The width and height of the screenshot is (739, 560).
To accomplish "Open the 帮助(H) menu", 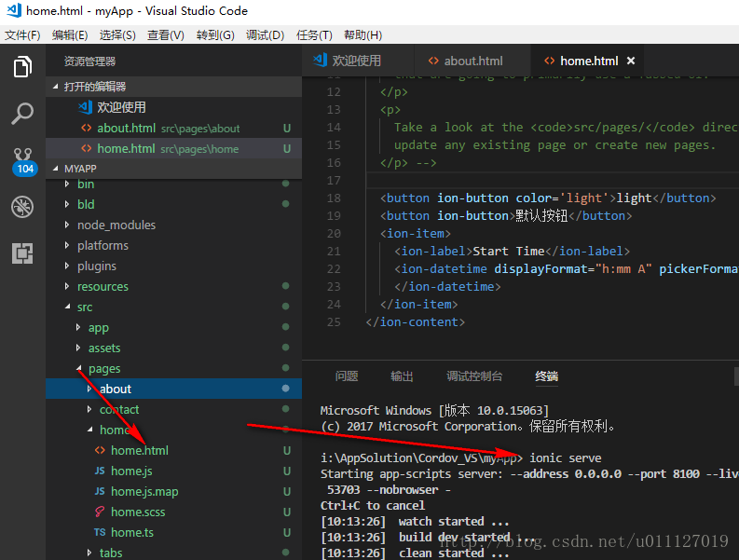I will point(363,34).
